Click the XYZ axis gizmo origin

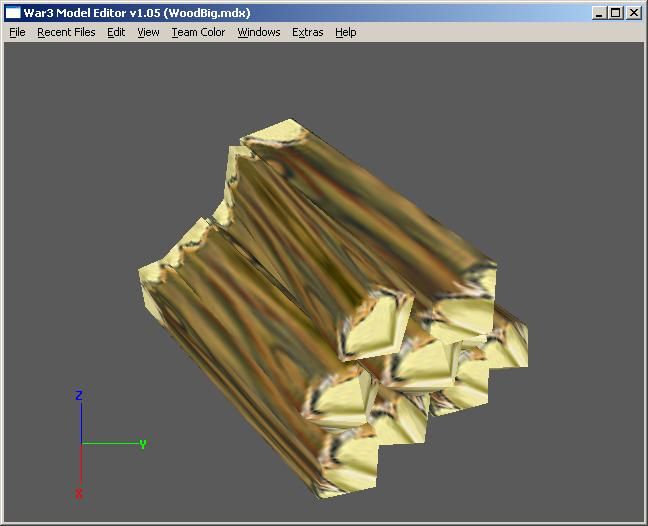[x=81, y=443]
